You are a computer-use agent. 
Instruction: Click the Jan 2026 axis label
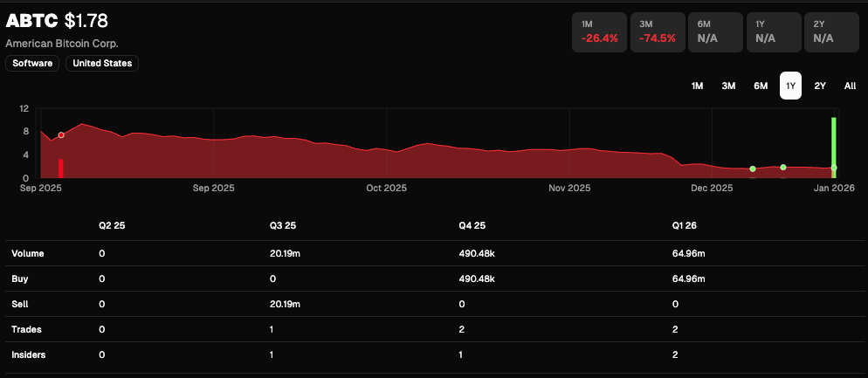click(x=834, y=189)
